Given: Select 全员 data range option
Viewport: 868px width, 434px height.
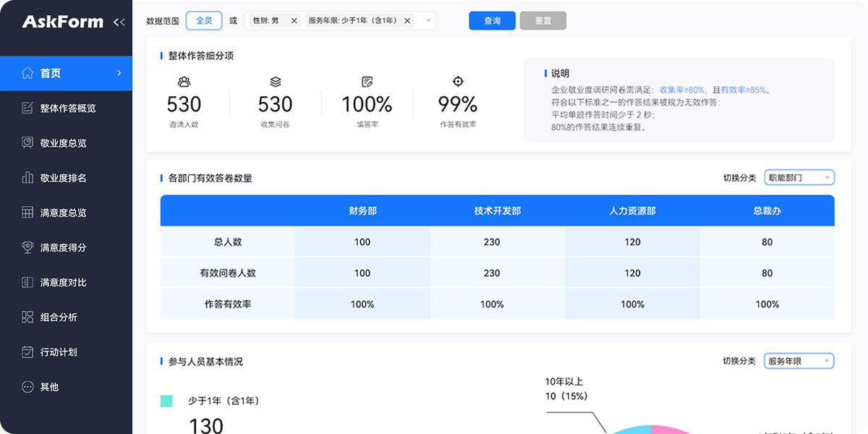Looking at the screenshot, I should pos(204,21).
